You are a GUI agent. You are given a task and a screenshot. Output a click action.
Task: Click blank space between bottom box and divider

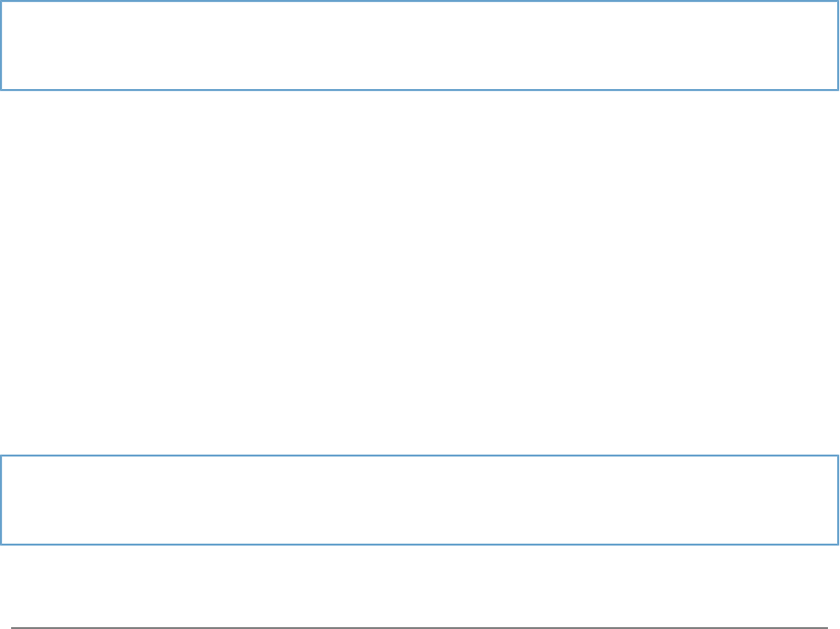tap(420, 584)
